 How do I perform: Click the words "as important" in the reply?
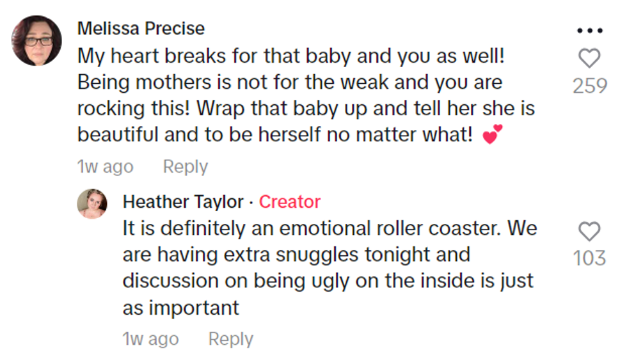pyautogui.click(x=180, y=308)
